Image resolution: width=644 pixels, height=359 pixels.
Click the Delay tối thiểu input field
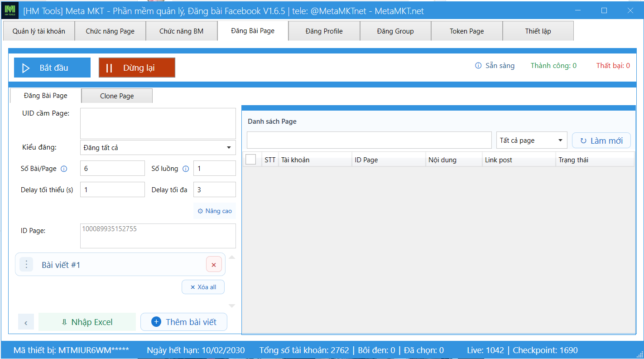[x=112, y=189]
